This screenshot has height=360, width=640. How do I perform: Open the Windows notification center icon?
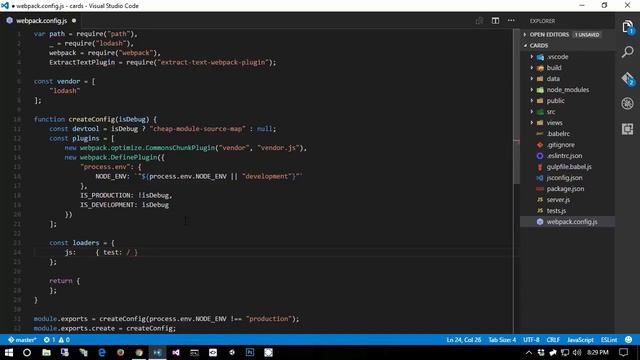pyautogui.click(x=623, y=352)
